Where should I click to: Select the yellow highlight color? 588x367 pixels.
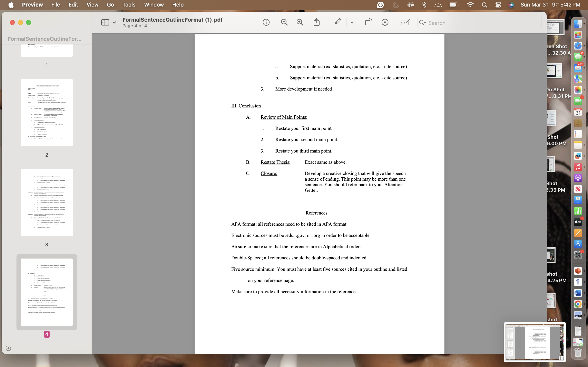[338, 22]
